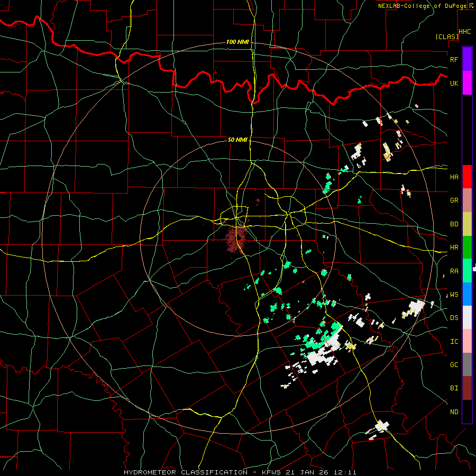Click the 50 NMI range ring label
The height and width of the screenshot is (476, 476).
click(237, 140)
